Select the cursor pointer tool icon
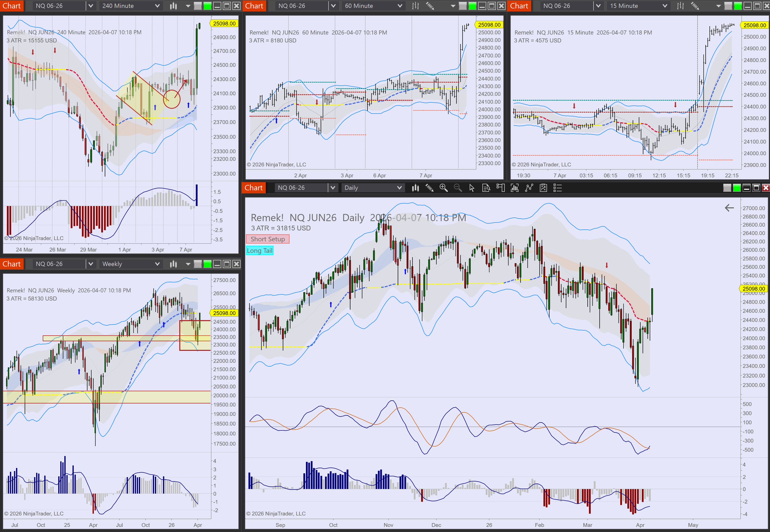Viewport: 770px width, 532px height. pyautogui.click(x=472, y=188)
